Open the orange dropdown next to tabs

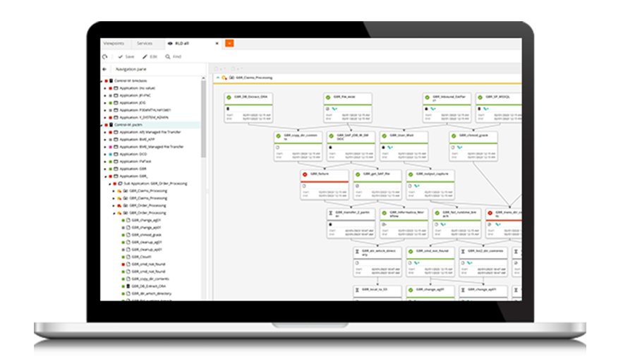(x=229, y=43)
